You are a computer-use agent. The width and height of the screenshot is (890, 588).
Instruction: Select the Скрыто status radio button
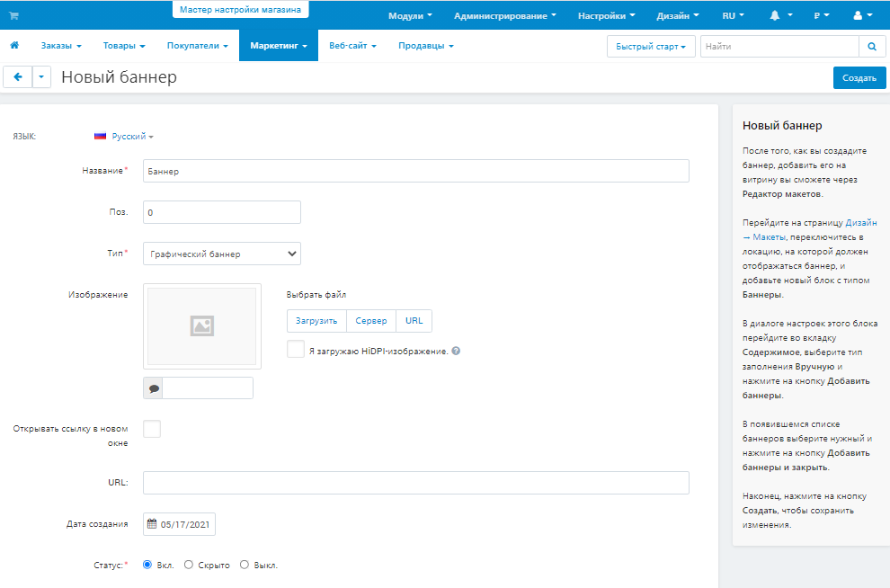(x=188, y=565)
